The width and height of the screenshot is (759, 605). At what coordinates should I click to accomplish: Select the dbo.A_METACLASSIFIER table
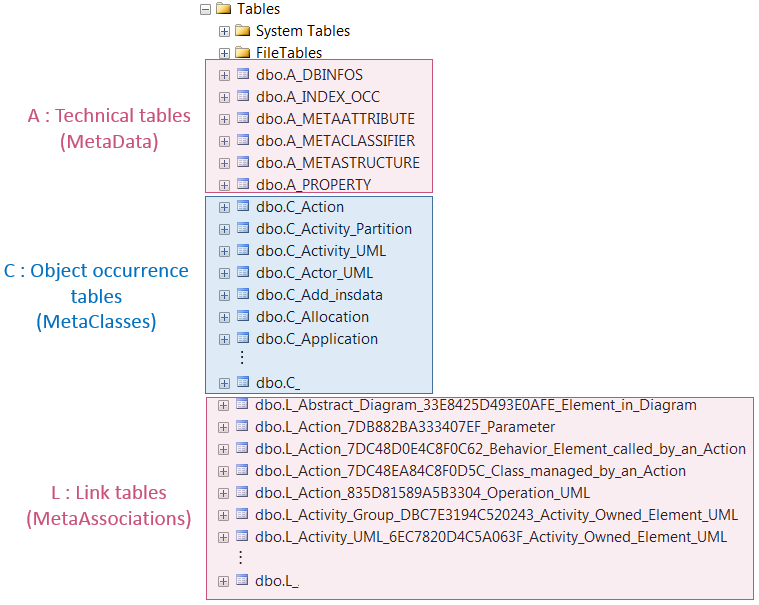point(335,141)
